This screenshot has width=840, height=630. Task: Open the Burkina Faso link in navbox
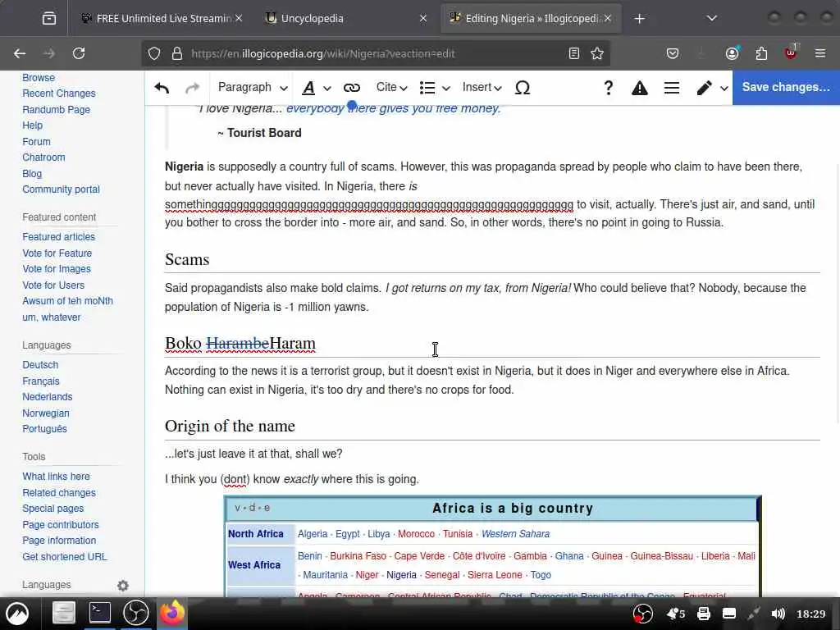358,556
